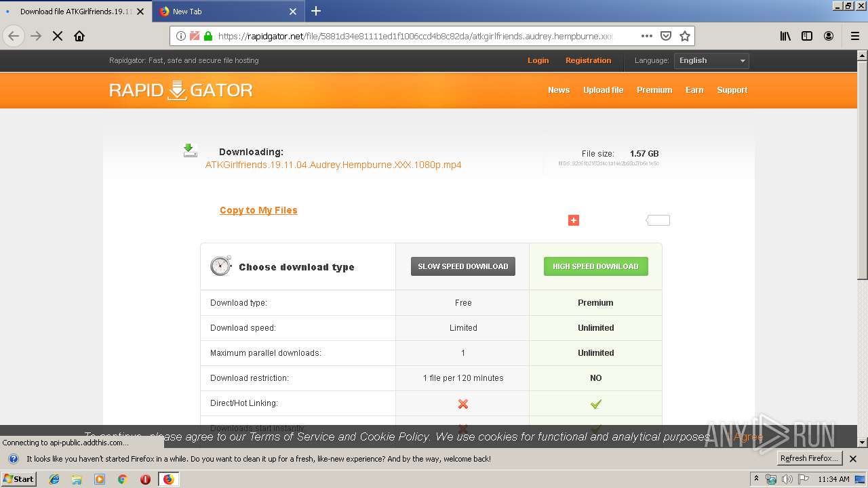Image resolution: width=868 pixels, height=488 pixels.
Task: Click the volume speaker tray icon
Action: [787, 479]
